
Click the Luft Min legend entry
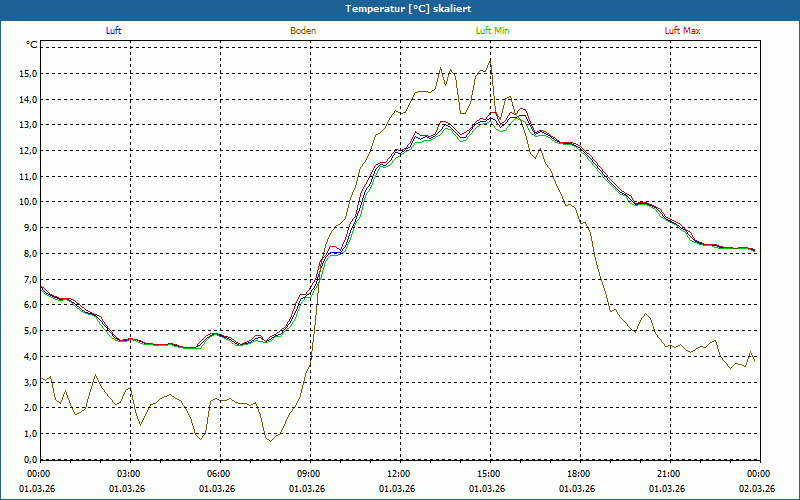coord(493,31)
